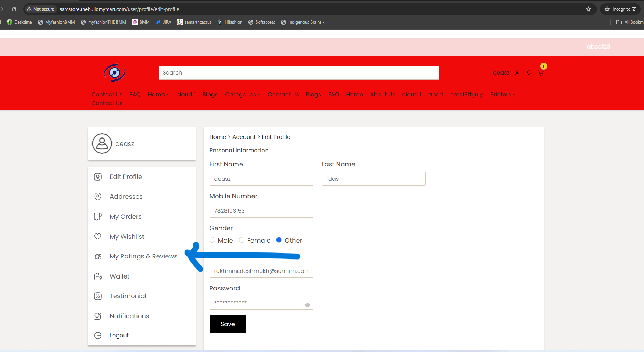Open Testimonial via its quote icon
The image size is (644, 352).
tap(98, 296)
